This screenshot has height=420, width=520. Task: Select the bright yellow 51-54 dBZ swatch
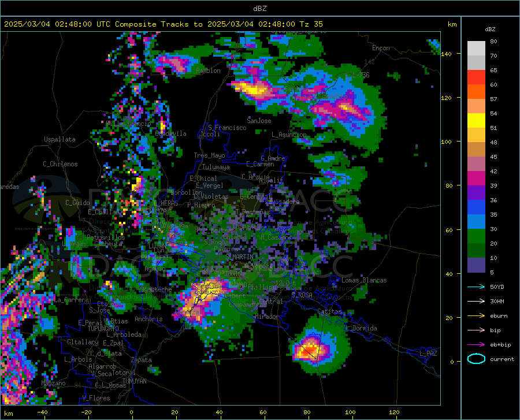click(476, 121)
